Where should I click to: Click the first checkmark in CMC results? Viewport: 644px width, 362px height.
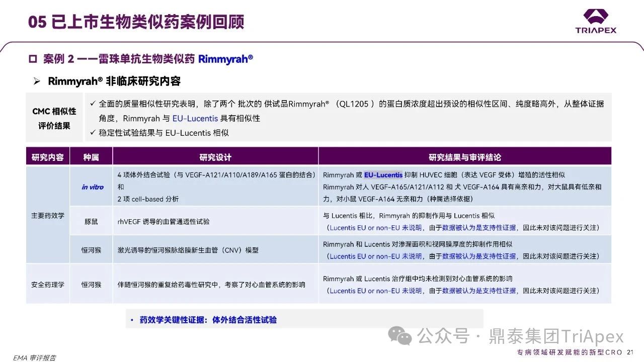pos(92,104)
